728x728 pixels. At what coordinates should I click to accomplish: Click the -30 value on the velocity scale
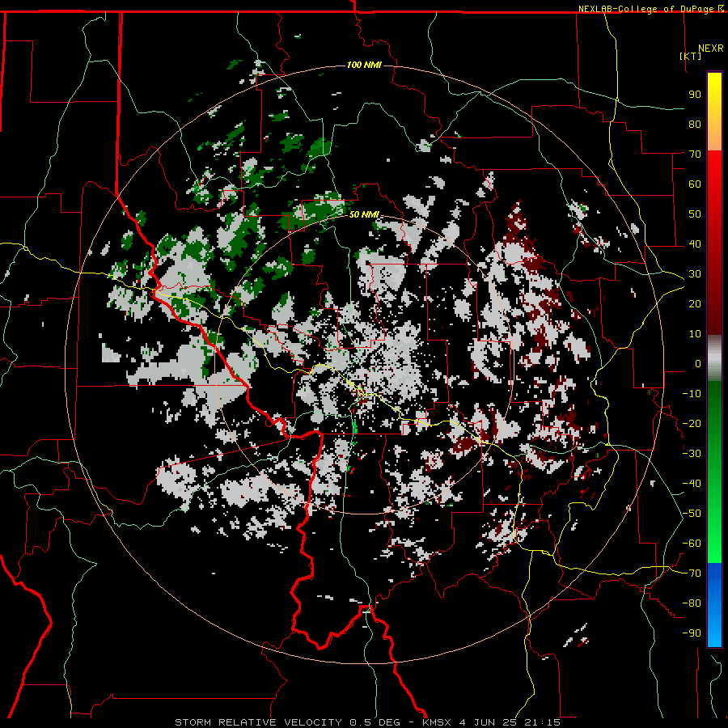click(692, 454)
